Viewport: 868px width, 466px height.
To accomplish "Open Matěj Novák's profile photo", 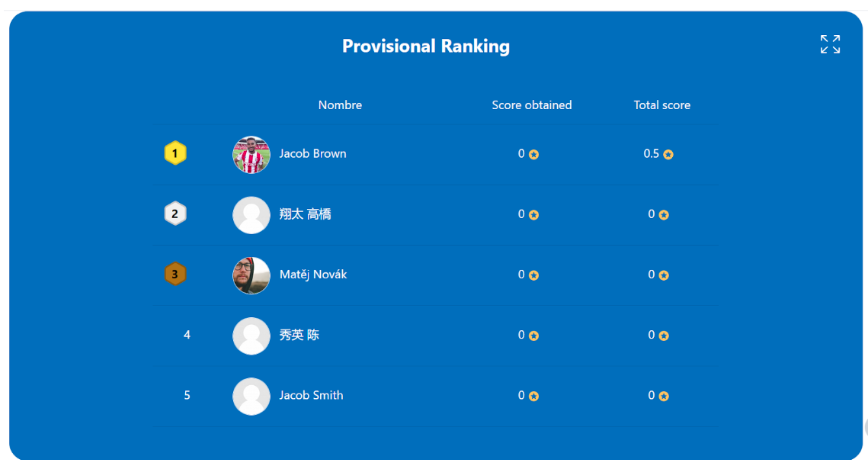I will (251, 275).
